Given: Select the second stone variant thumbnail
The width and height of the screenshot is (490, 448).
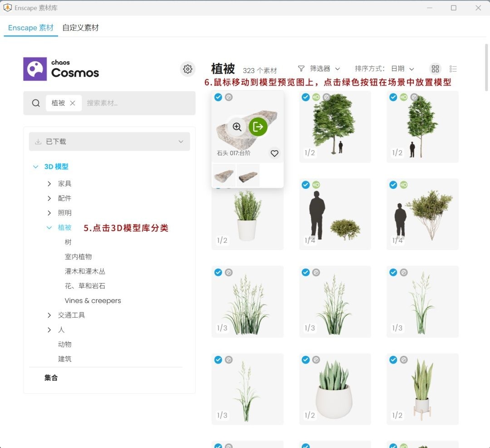Looking at the screenshot, I should tap(248, 176).
